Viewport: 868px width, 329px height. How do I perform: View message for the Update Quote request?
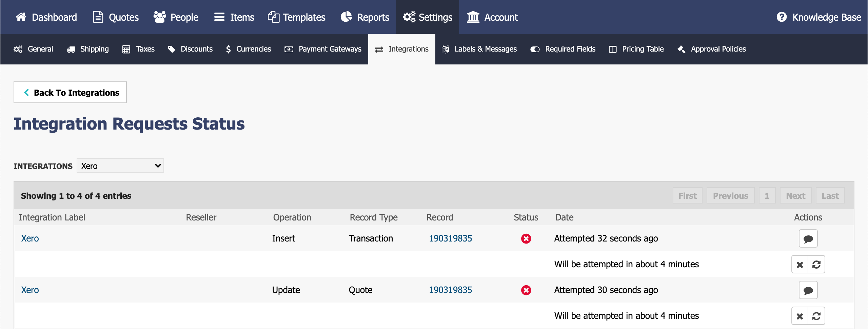click(x=808, y=290)
